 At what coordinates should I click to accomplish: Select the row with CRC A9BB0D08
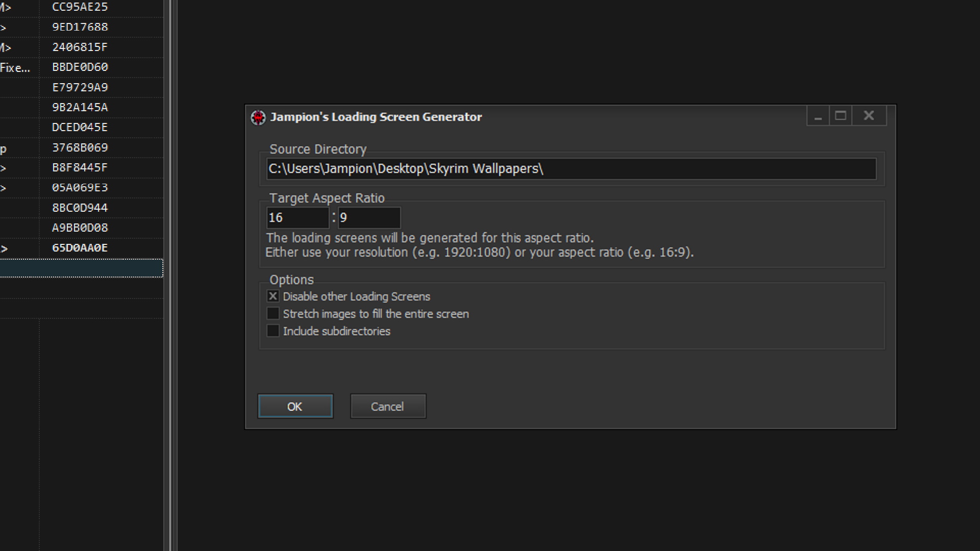(80, 228)
